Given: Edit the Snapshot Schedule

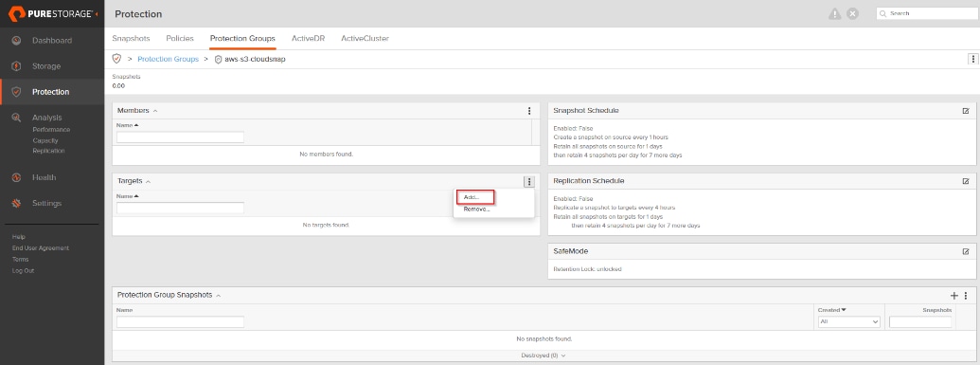Looking at the screenshot, I should point(966,111).
